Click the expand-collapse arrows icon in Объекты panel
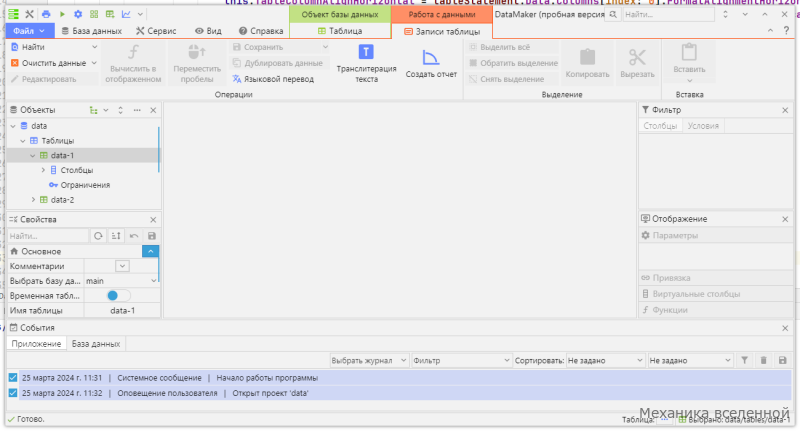800x431 pixels. coord(120,110)
